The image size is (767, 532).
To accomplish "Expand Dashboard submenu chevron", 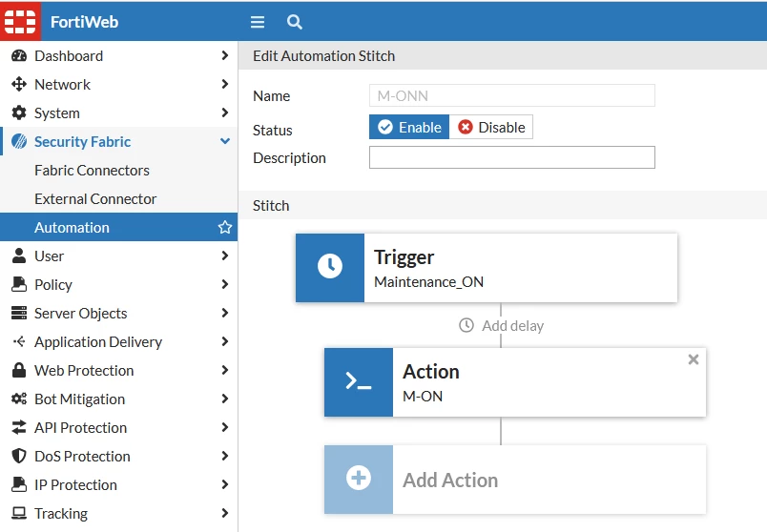I will click(224, 55).
